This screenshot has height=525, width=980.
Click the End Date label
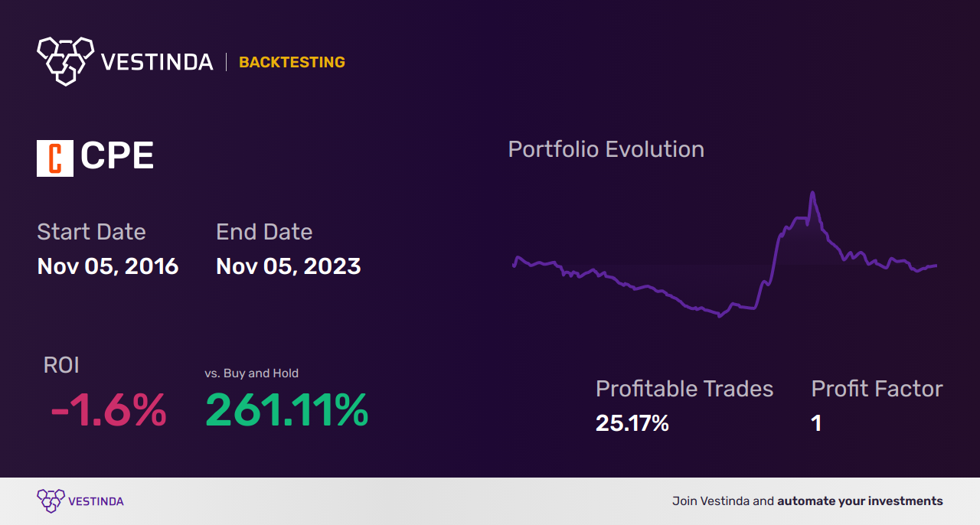coord(264,232)
